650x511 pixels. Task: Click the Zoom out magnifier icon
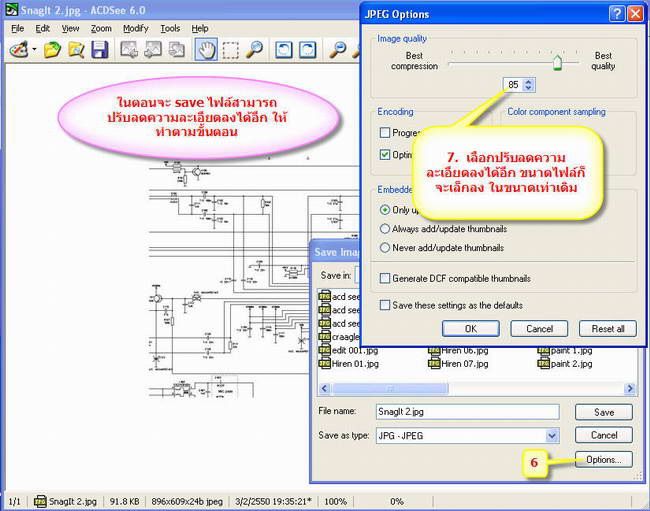[337, 49]
